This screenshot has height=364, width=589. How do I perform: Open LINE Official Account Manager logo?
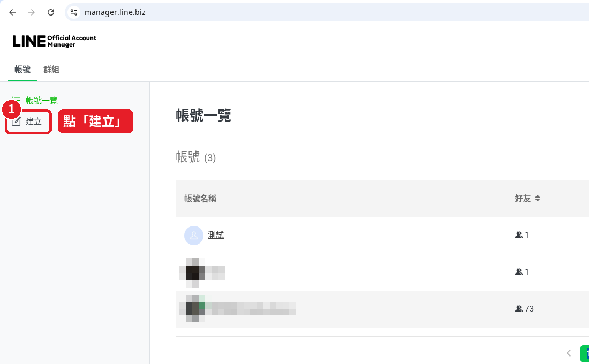(x=55, y=41)
